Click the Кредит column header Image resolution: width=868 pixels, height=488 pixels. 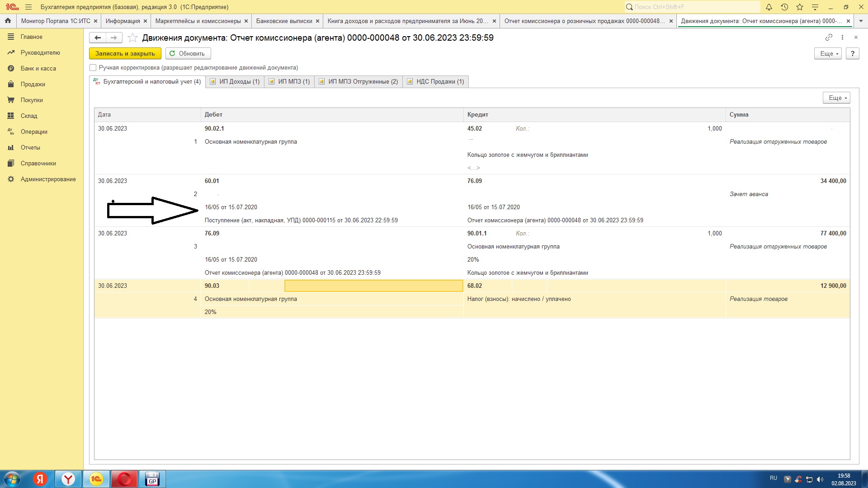594,115
